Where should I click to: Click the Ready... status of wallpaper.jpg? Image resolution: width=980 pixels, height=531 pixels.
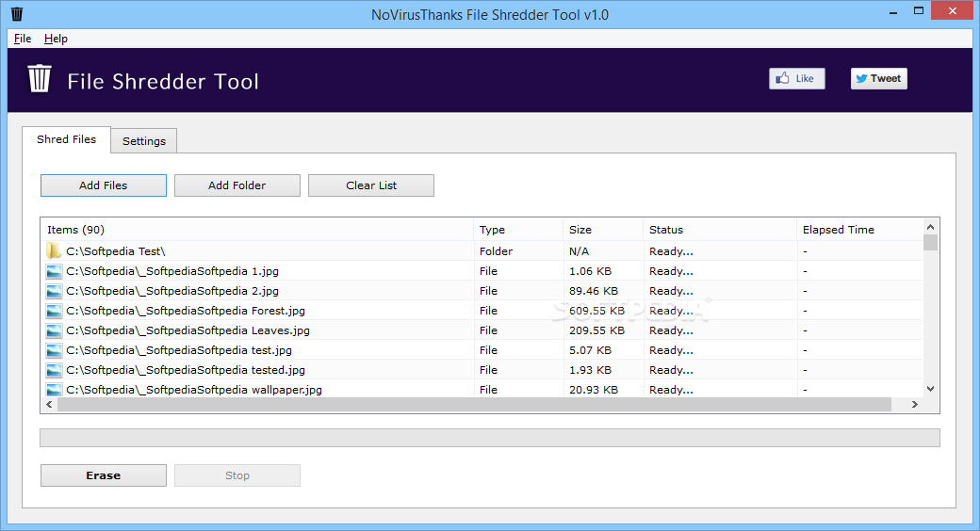coord(671,390)
